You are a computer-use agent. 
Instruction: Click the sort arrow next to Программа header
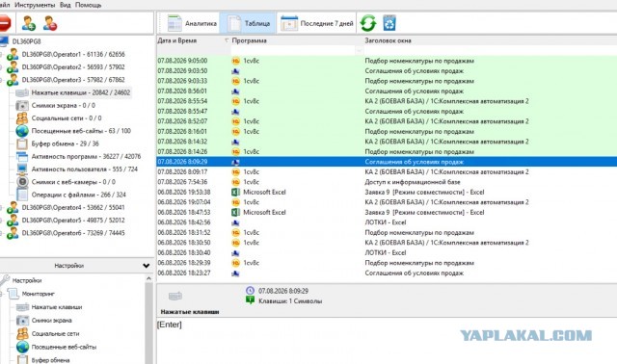pyautogui.click(x=227, y=40)
